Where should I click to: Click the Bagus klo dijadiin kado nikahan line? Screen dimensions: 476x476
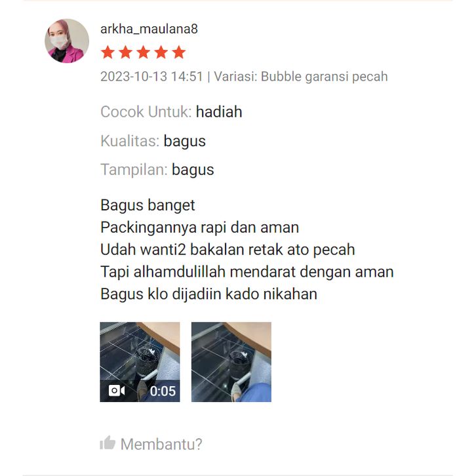(x=209, y=294)
